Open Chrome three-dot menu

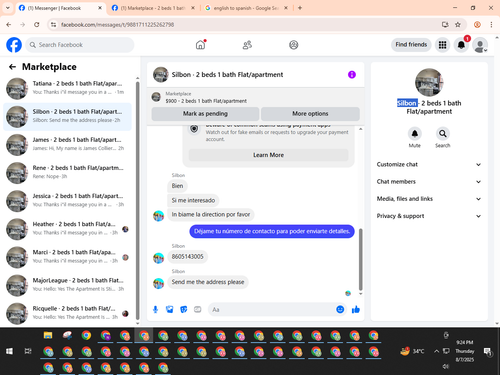click(491, 25)
